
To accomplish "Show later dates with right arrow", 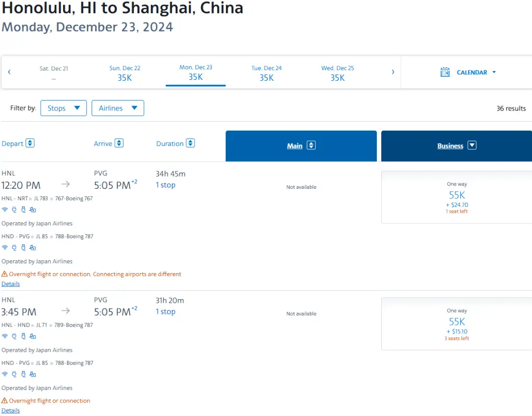I will point(393,72).
